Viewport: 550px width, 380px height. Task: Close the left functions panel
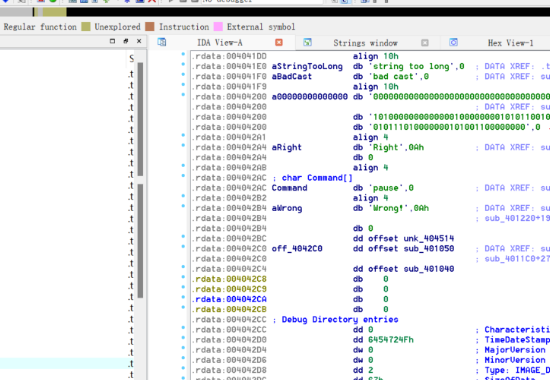[x=139, y=41]
